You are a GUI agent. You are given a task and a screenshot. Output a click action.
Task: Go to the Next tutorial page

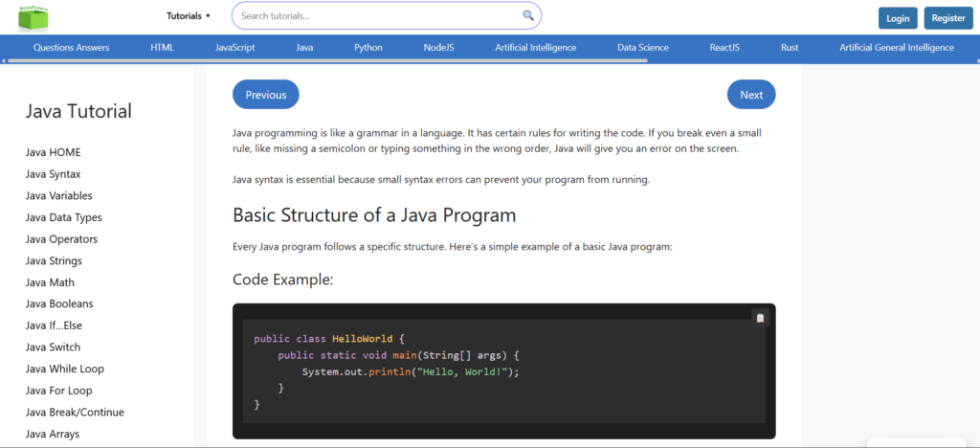[x=751, y=95]
